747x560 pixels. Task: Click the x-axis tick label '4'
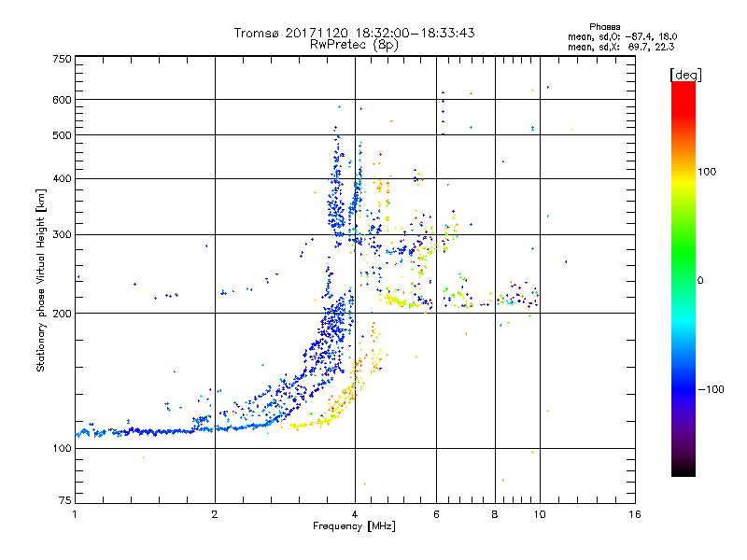pos(355,514)
